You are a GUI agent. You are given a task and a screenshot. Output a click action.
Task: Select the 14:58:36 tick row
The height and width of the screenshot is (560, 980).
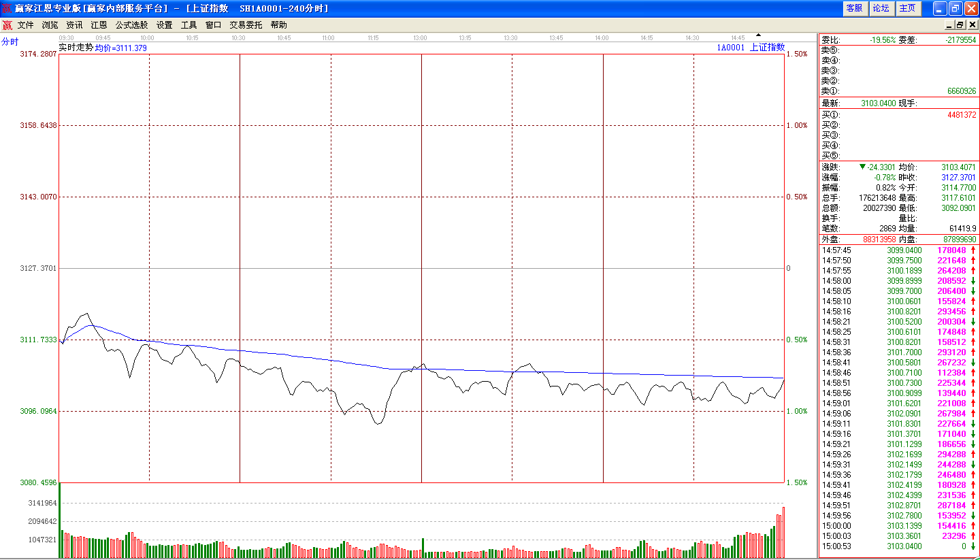pyautogui.click(x=899, y=352)
